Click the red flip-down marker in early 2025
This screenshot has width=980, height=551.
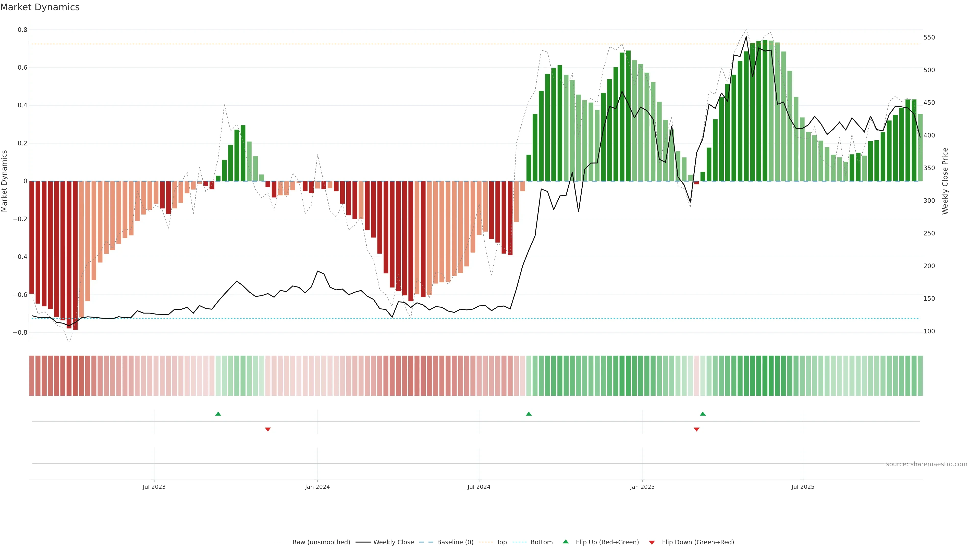[696, 429]
